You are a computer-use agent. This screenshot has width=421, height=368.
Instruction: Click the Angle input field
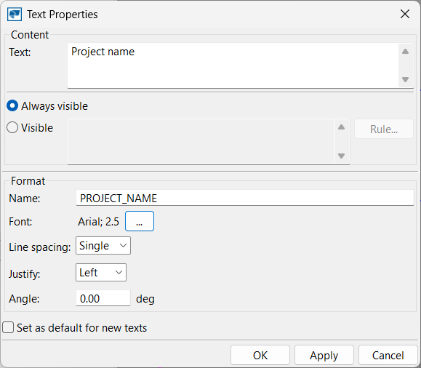coord(103,298)
